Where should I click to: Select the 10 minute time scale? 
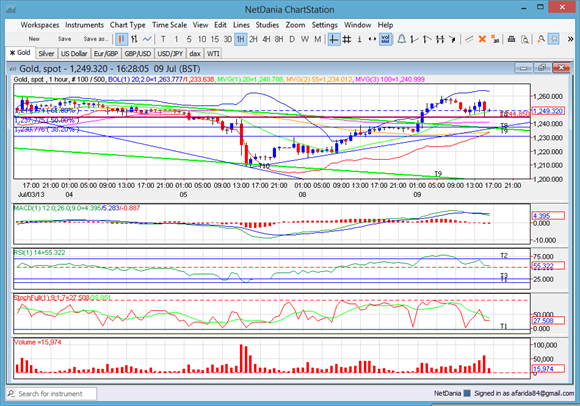pos(202,39)
